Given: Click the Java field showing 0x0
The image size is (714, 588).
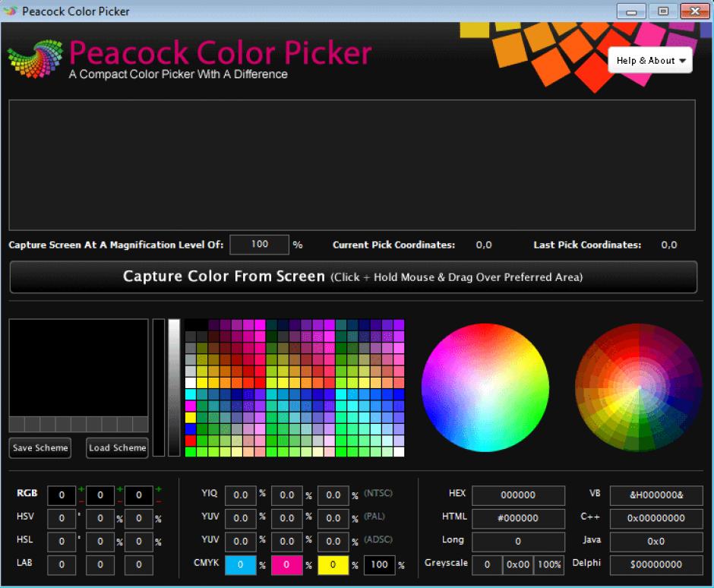Looking at the screenshot, I should [x=656, y=542].
